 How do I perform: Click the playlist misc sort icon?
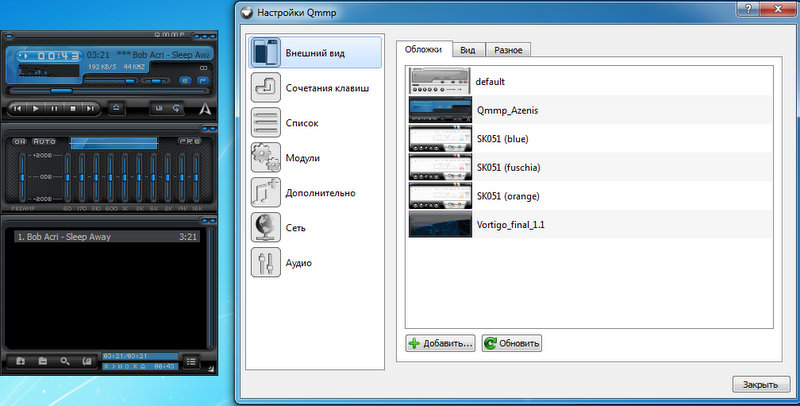point(87,361)
